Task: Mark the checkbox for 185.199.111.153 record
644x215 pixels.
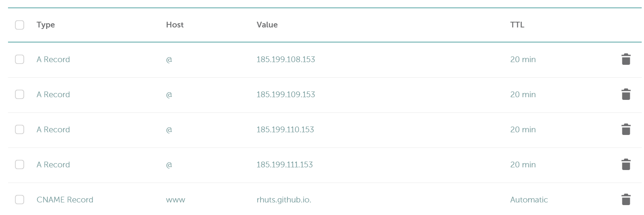Action: tap(19, 165)
